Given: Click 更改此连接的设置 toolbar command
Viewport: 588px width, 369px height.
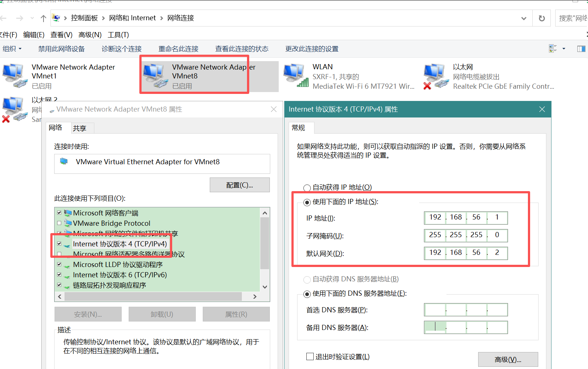Looking at the screenshot, I should tap(312, 49).
